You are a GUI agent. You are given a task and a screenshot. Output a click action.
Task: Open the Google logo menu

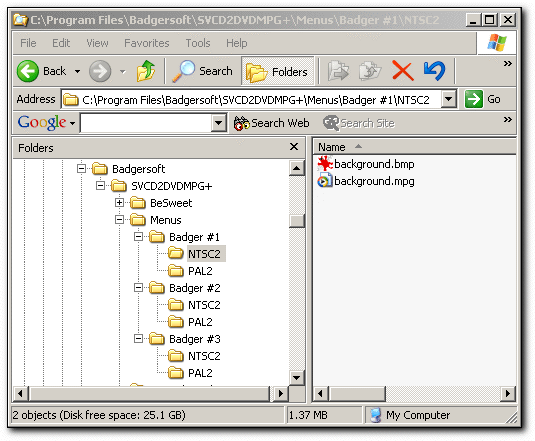(x=46, y=122)
